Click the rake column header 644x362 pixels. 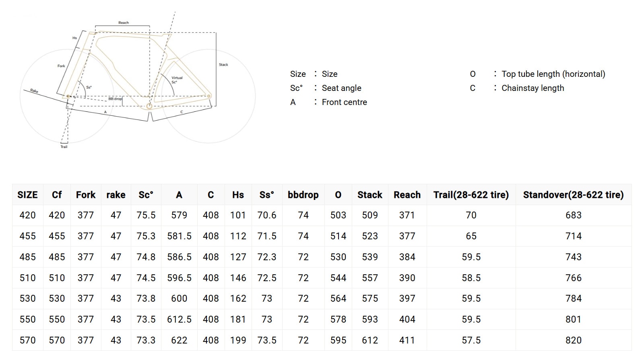116,195
